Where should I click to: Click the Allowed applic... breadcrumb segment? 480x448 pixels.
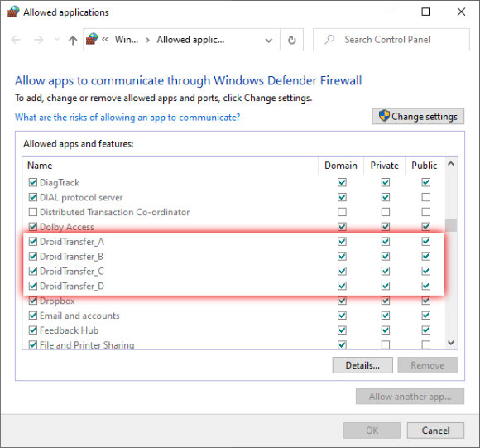pyautogui.click(x=190, y=40)
